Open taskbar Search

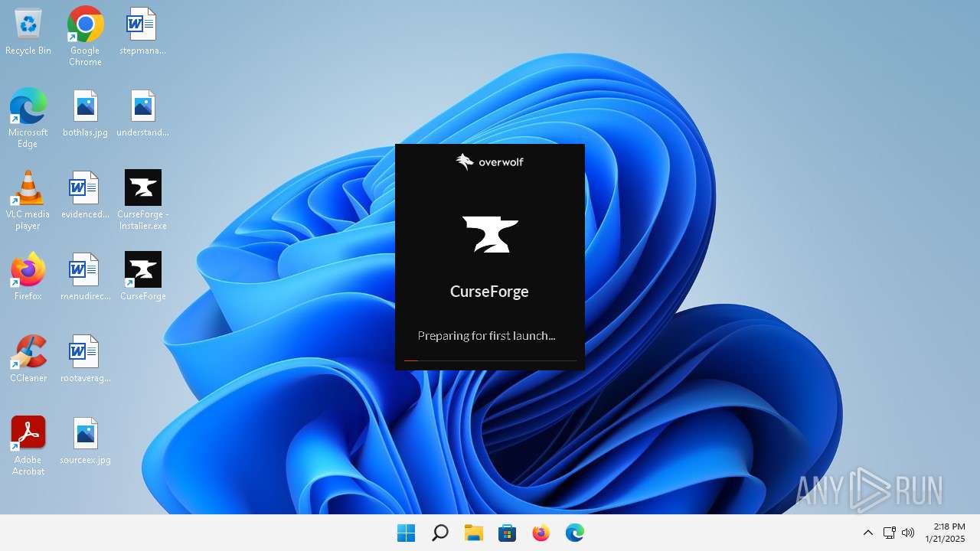click(x=439, y=533)
